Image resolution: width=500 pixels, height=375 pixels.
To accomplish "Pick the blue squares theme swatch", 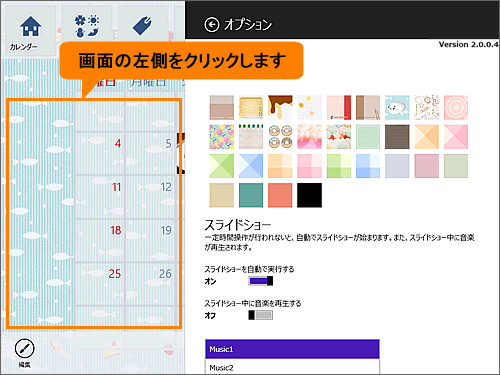I will click(x=368, y=166).
